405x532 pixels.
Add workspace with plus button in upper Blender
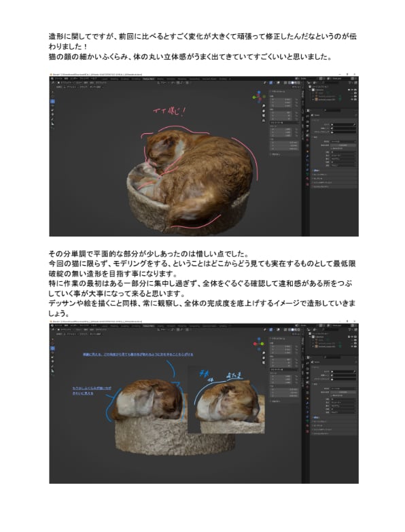[x=230, y=79]
